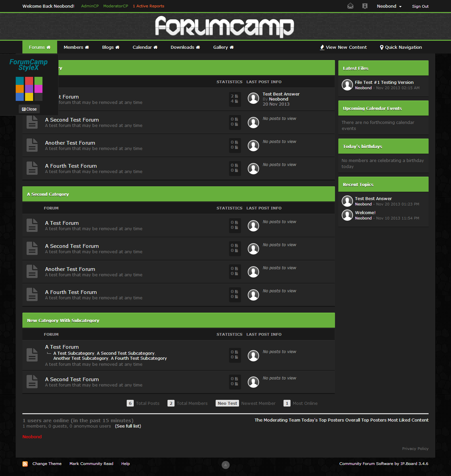Open the Calendar tab
451x476 pixels.
click(145, 47)
